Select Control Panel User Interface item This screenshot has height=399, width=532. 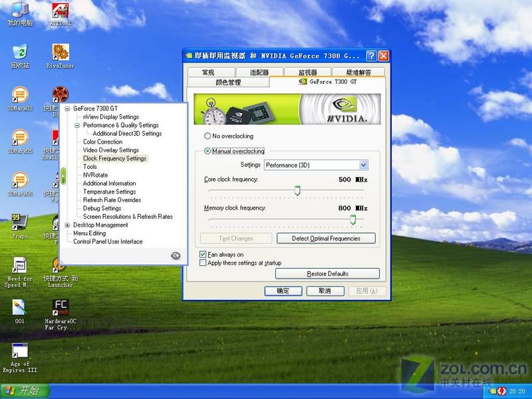108,241
